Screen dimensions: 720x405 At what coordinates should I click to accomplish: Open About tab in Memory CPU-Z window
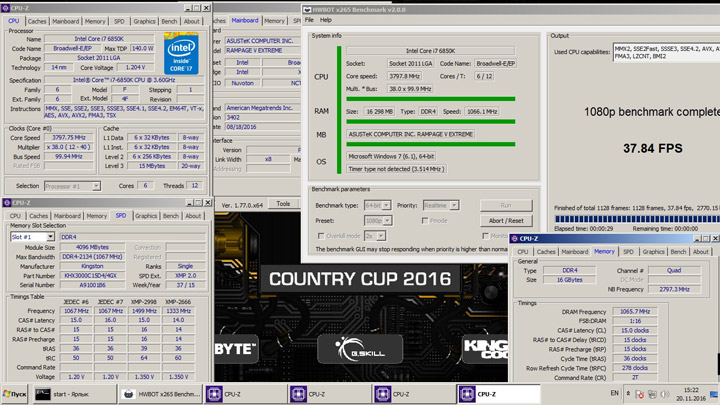click(700, 252)
